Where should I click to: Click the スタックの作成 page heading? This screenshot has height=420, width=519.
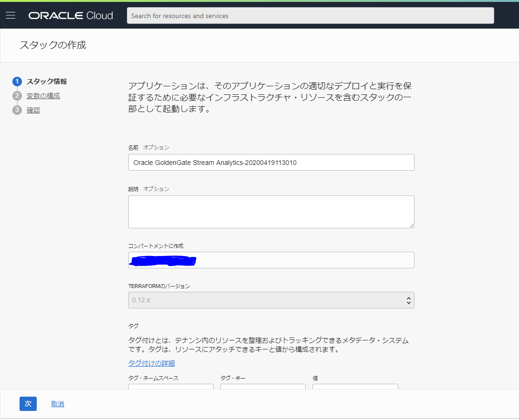pyautogui.click(x=53, y=45)
